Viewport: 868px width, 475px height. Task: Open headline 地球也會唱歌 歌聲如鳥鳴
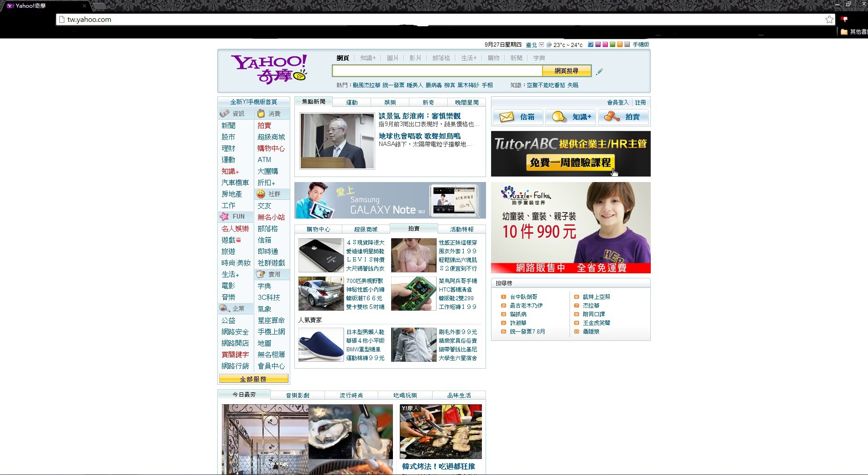pyautogui.click(x=419, y=136)
